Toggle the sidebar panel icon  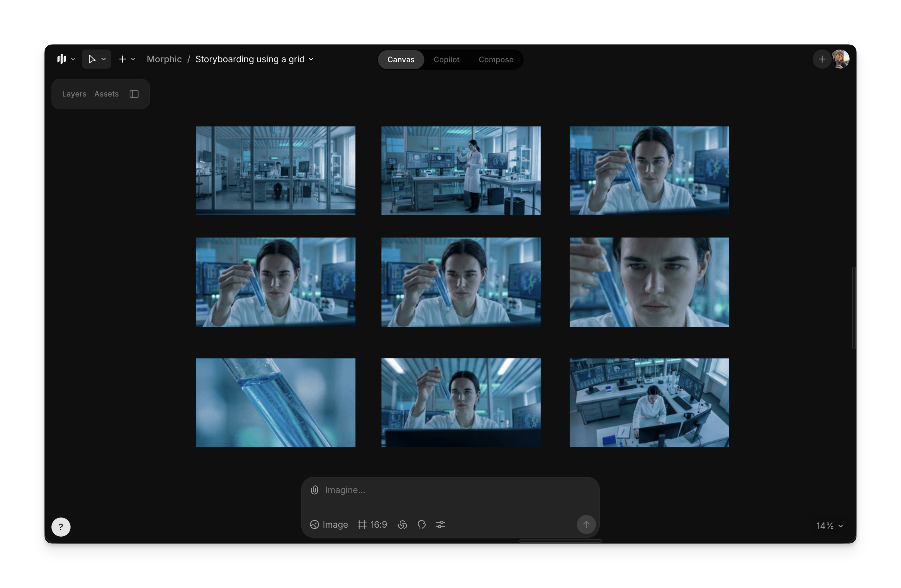pos(134,94)
